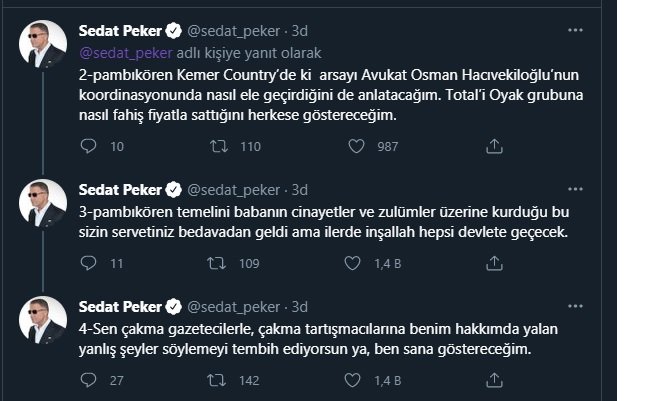Open Sedat Peker name on first tweet

[x=120, y=31]
